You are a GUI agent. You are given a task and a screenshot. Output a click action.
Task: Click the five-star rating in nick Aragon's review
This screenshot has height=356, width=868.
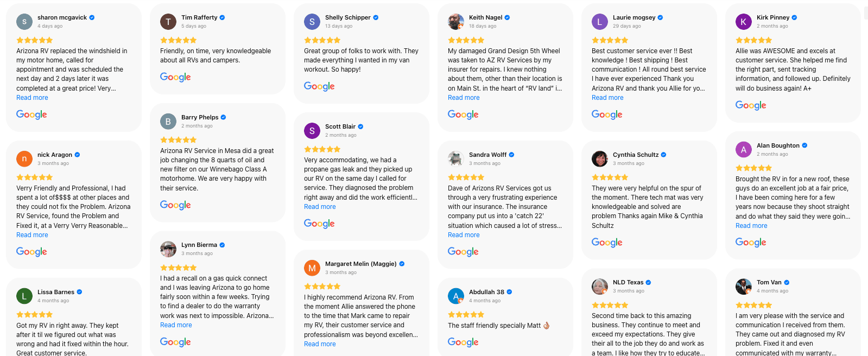pyautogui.click(x=35, y=177)
